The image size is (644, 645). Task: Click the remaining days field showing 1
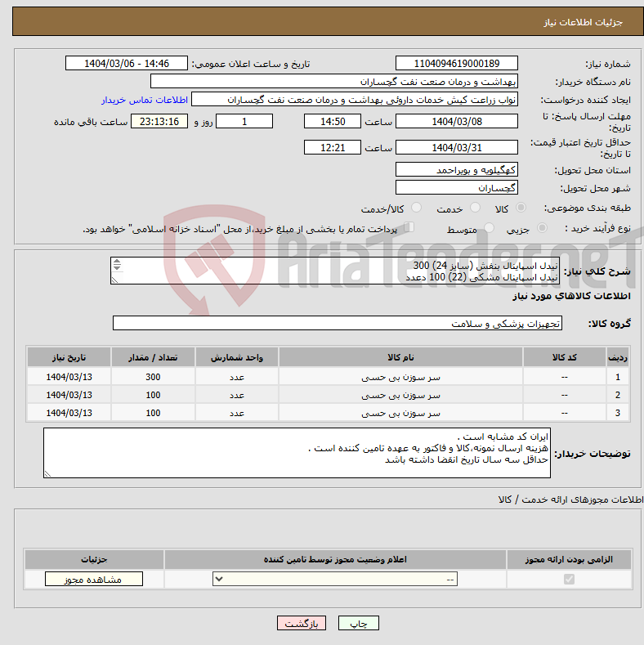[x=244, y=121]
